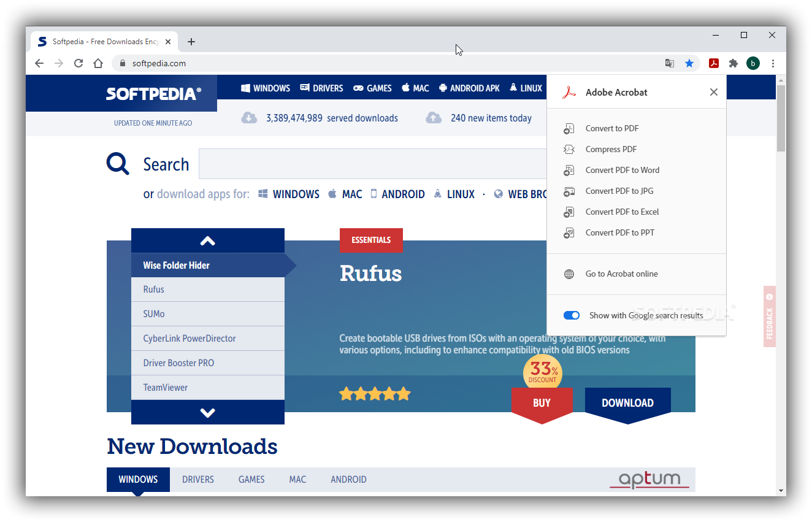Open the ANDROID APK navigation menu
This screenshot has height=522, width=812.
click(469, 88)
